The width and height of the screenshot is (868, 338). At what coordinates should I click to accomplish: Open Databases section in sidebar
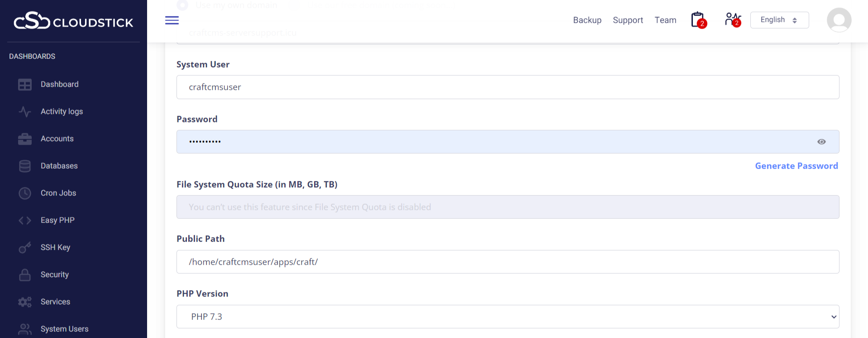click(59, 166)
